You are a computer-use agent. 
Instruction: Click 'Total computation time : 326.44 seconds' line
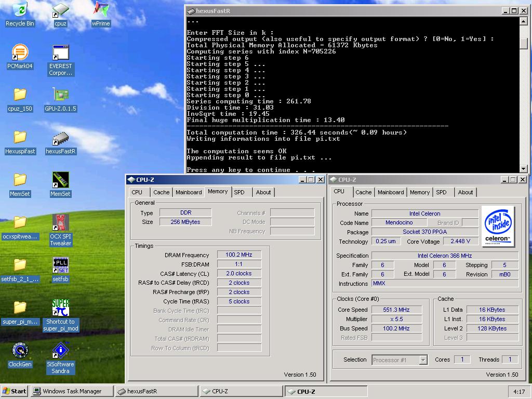click(268, 132)
